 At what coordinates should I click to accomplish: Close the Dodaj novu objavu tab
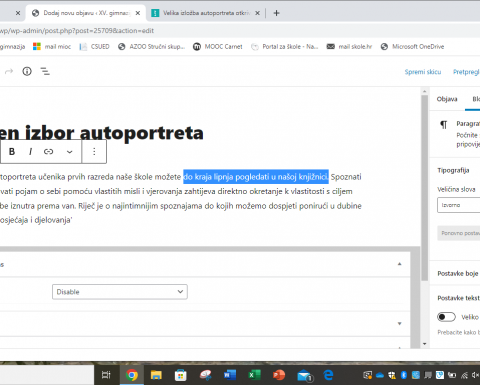(x=138, y=13)
